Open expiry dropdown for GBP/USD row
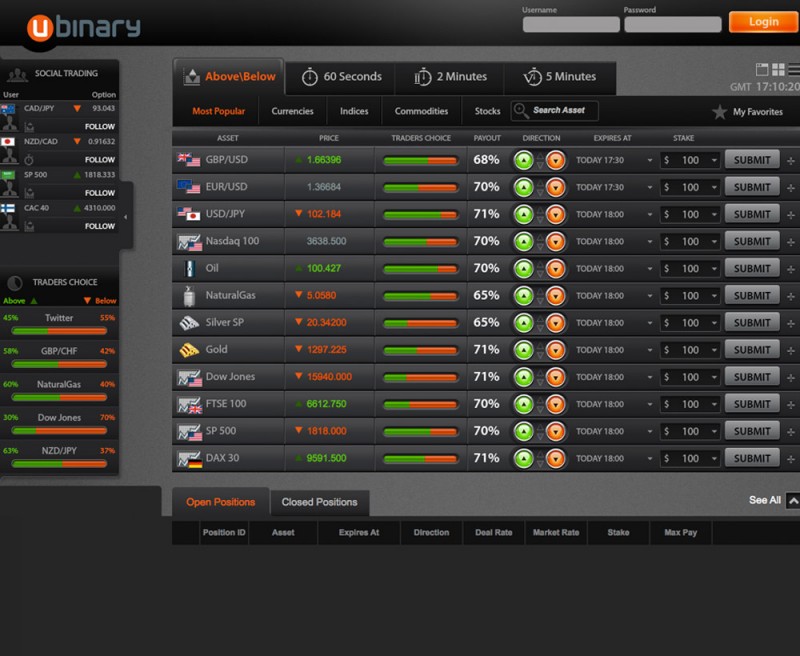The image size is (800, 656). (649, 160)
